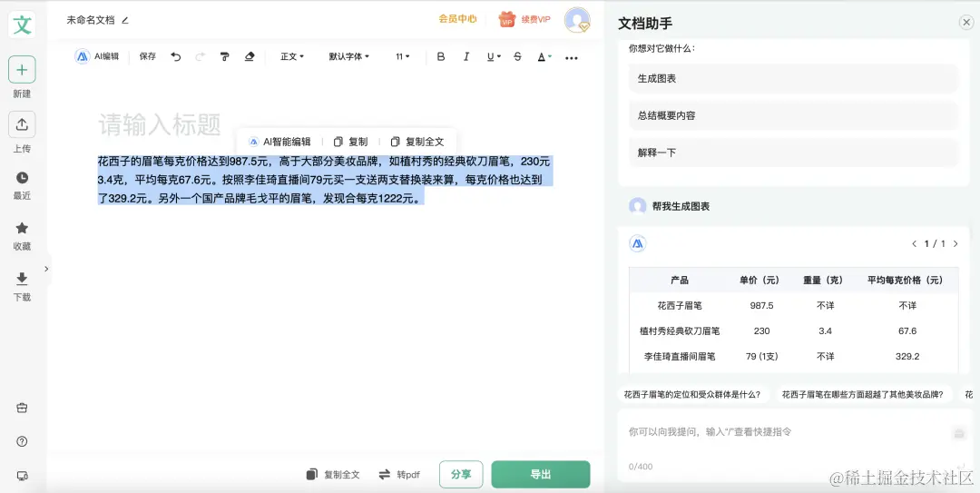Screen dimensions: 980x493
Task: Click the 植村秀经典砍刀眉笔 table cell
Action: 680,331
